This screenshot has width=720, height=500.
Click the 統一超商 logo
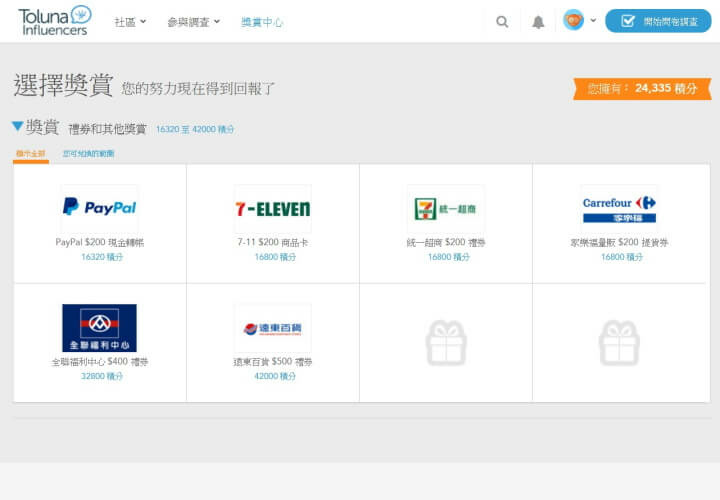[x=446, y=209]
